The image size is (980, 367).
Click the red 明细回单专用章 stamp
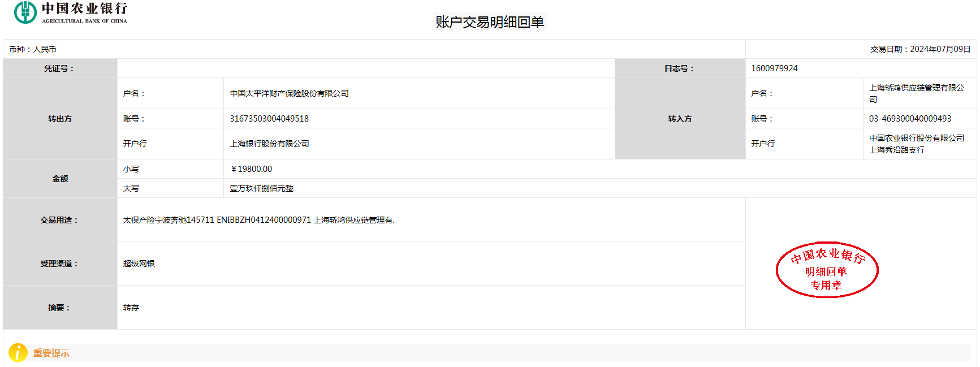827,270
